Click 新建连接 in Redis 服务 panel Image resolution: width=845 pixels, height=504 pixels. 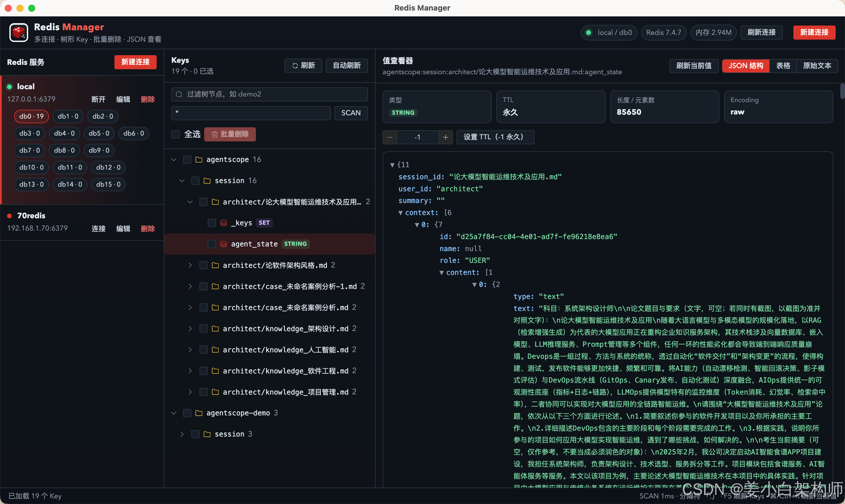point(136,62)
